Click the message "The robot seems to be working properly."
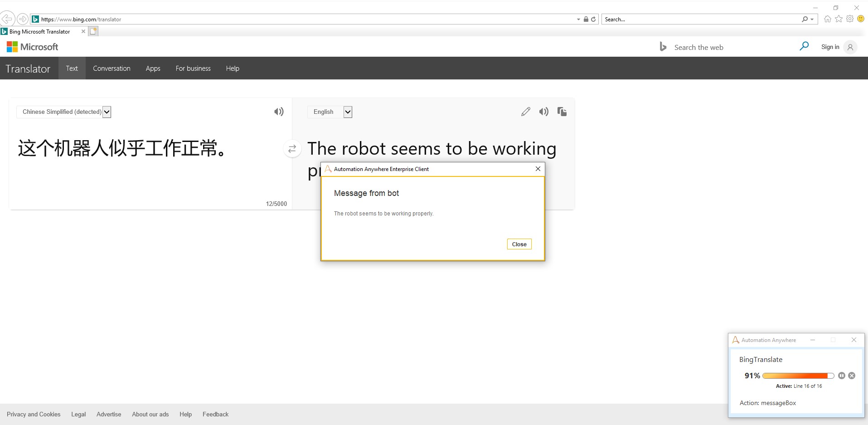This screenshot has width=868, height=425. (x=384, y=214)
